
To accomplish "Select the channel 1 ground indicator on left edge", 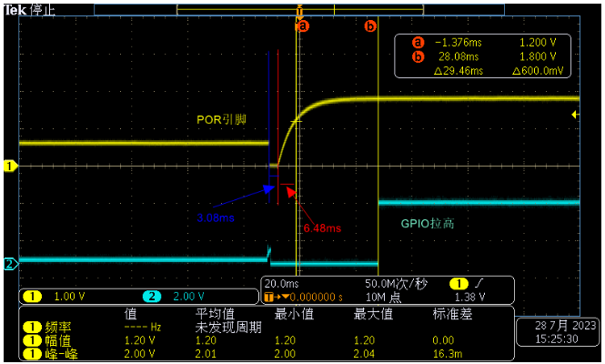I will coord(10,167).
